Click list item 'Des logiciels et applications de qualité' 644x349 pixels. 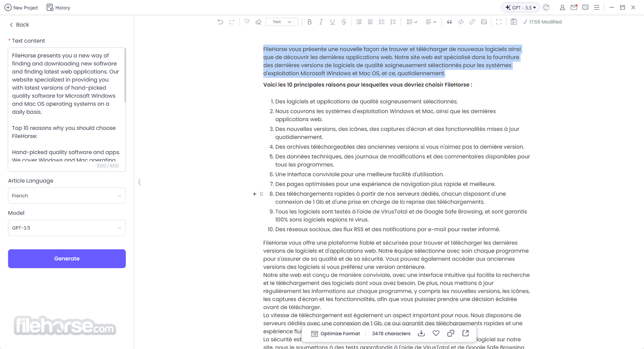[x=367, y=102]
